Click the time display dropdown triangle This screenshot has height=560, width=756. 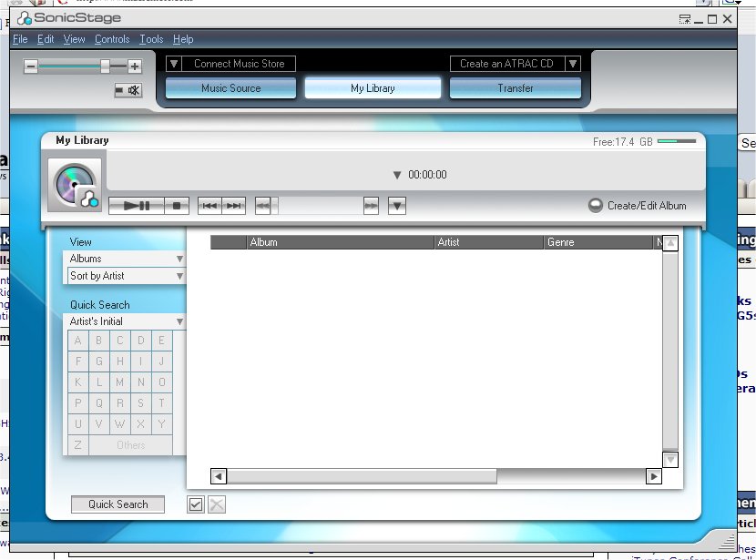pyautogui.click(x=397, y=175)
